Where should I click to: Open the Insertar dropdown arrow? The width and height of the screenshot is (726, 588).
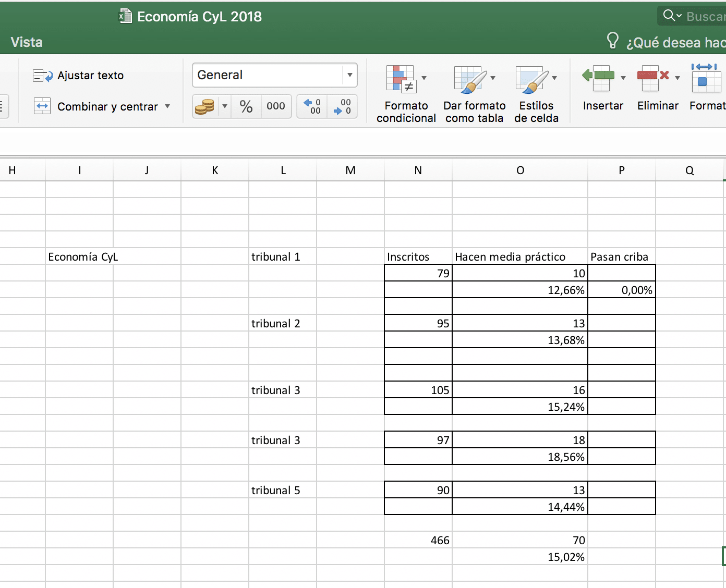[623, 78]
